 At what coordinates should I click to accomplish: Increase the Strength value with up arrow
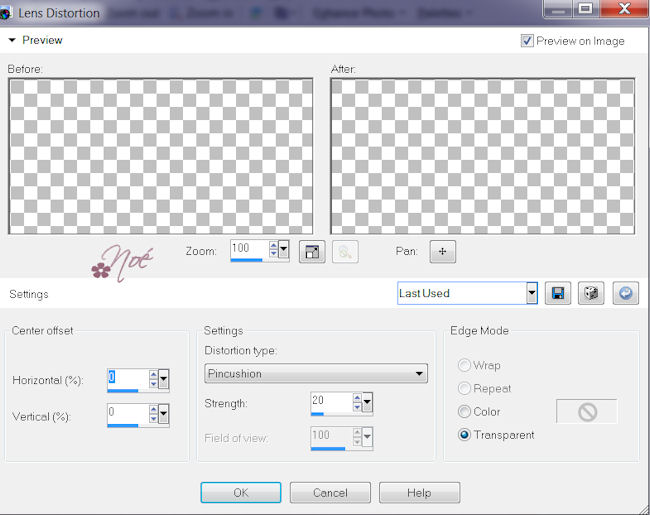tap(356, 398)
